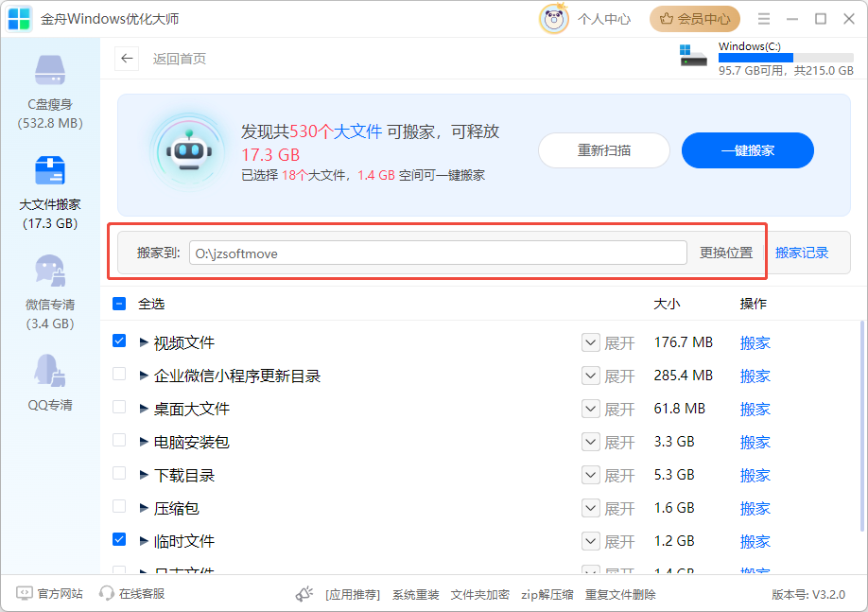Check the 下载目录 checkbox
Image resolution: width=868 pixels, height=612 pixels.
[x=119, y=474]
